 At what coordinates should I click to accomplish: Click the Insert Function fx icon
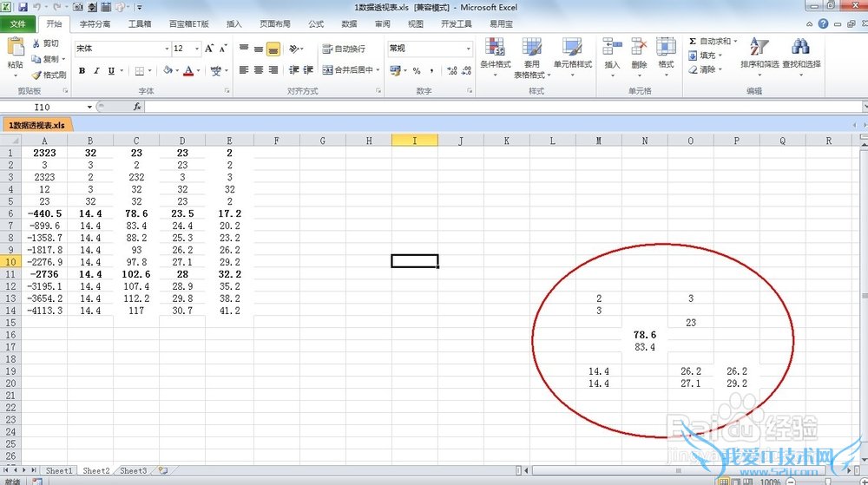pyautogui.click(x=137, y=107)
